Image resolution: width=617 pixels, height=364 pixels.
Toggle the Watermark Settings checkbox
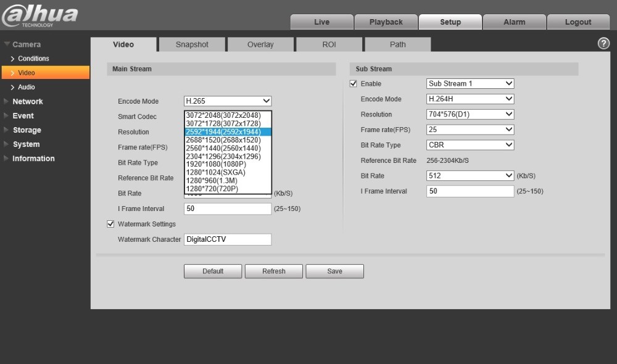111,224
